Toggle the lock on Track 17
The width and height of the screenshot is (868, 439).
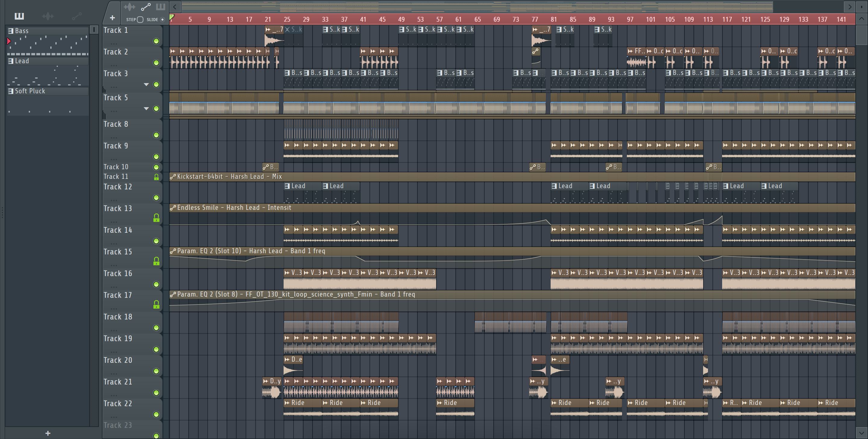[156, 304]
